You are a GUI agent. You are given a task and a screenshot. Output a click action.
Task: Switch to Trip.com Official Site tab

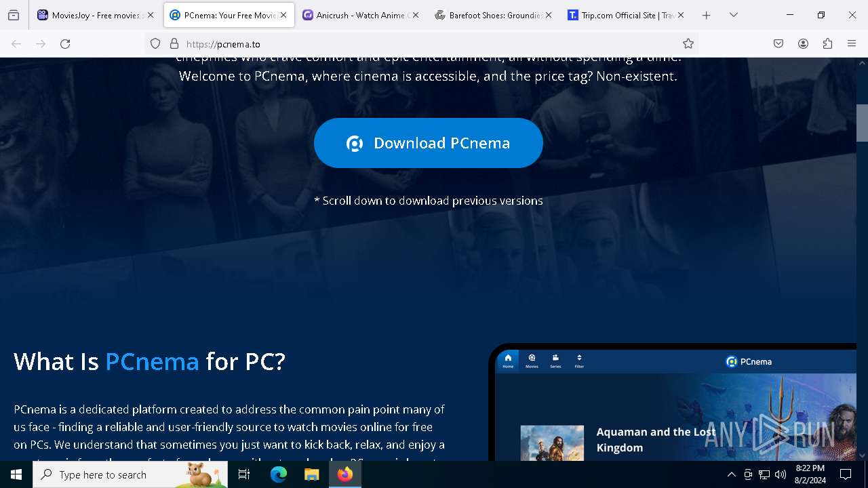click(x=626, y=15)
